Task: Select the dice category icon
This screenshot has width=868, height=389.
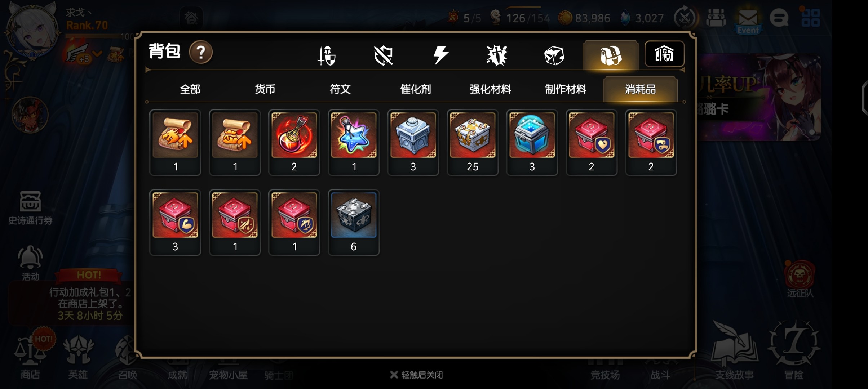Action: click(554, 55)
